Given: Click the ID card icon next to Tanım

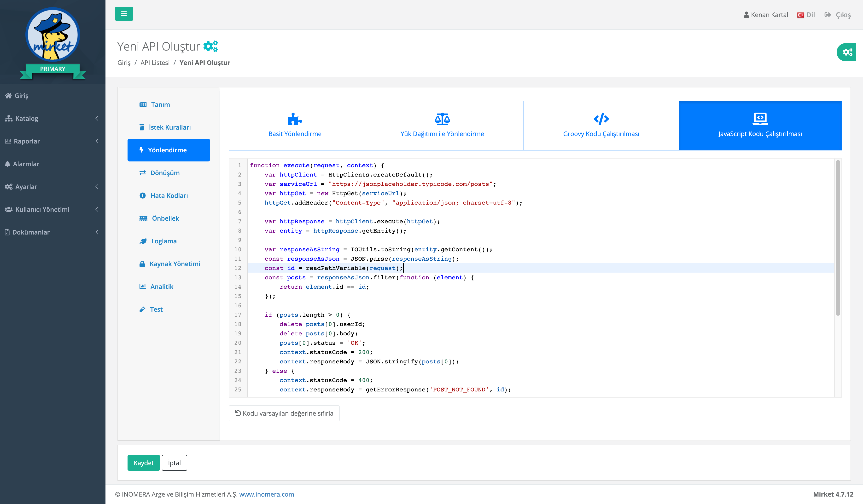Looking at the screenshot, I should pos(143,104).
